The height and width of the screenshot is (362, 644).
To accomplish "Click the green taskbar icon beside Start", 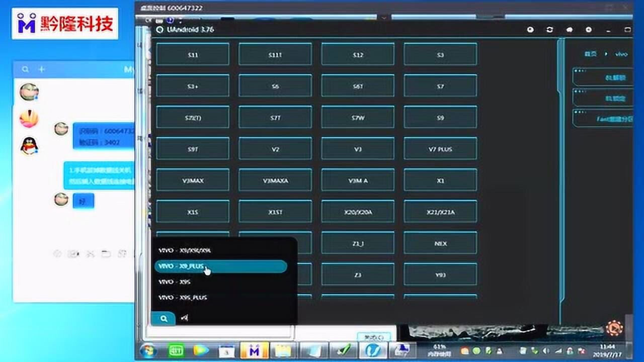I will tap(176, 350).
